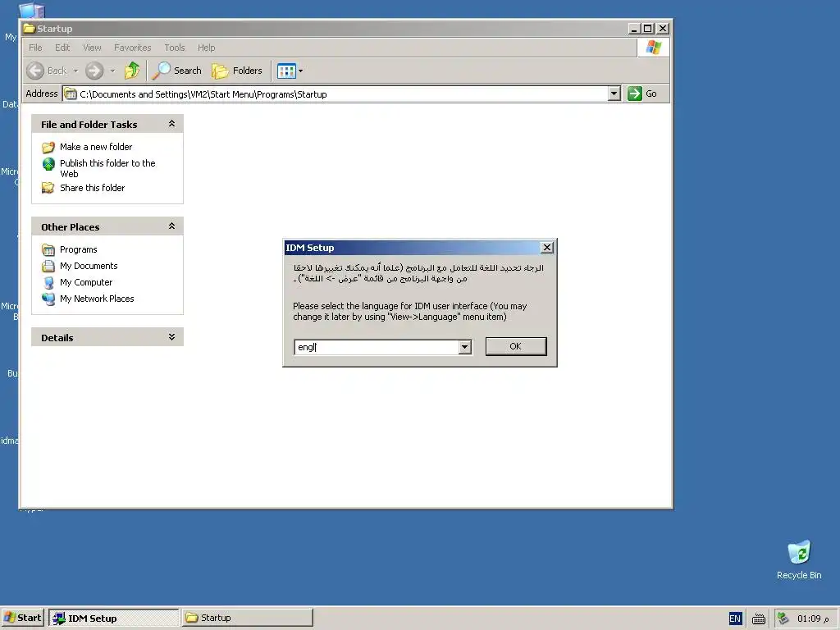This screenshot has height=630, width=840.
Task: Click the Start button
Action: pyautogui.click(x=22, y=618)
